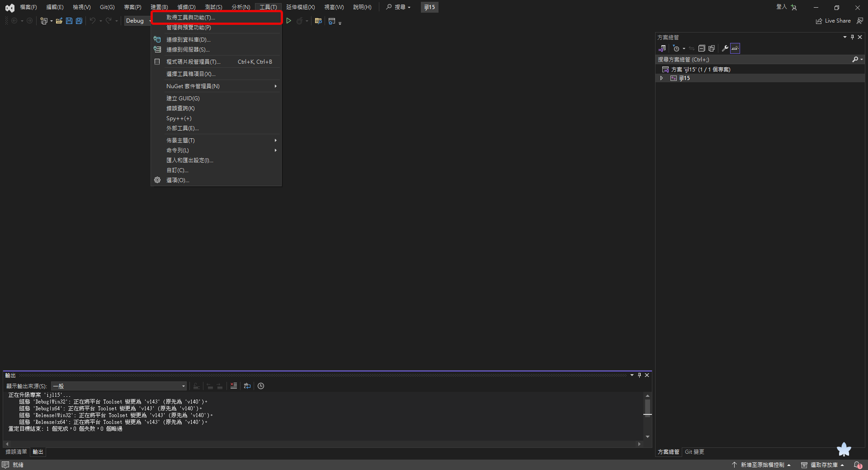Expand the 命令列 submenu
This screenshot has height=470, width=868.
(x=216, y=150)
